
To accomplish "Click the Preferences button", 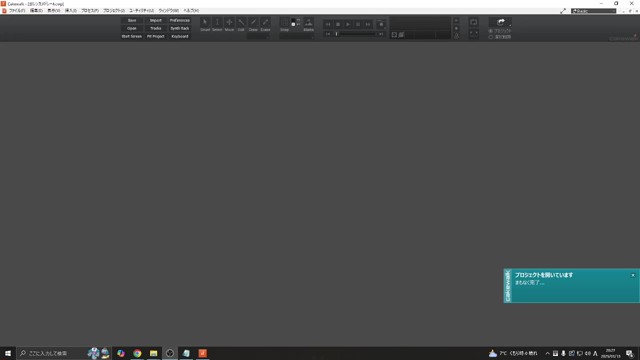I will pos(180,20).
